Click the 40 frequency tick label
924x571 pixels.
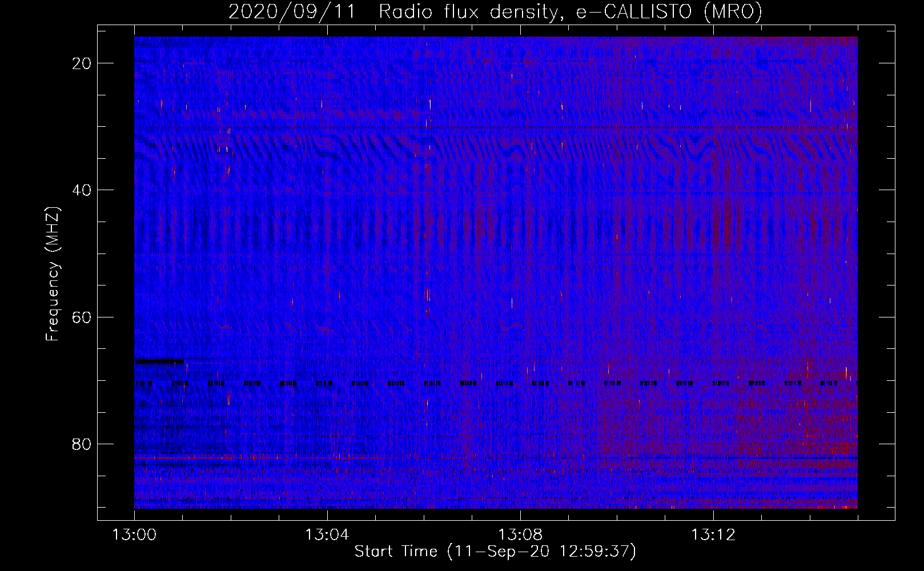coord(82,190)
